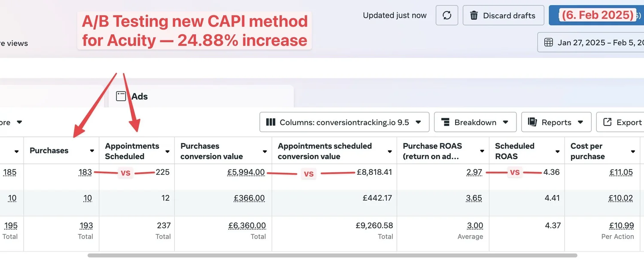Open the Appointments Scheduled column menu

coord(167,150)
